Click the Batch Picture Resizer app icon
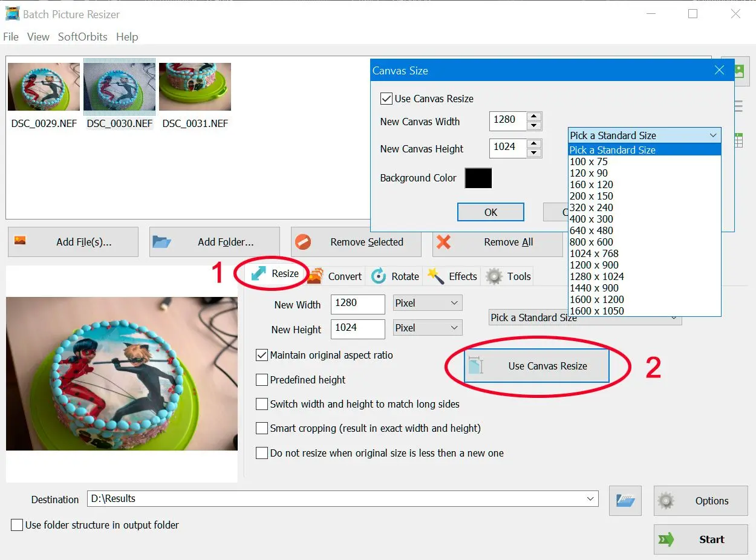Image resolution: width=756 pixels, height=560 pixels. 12,13
